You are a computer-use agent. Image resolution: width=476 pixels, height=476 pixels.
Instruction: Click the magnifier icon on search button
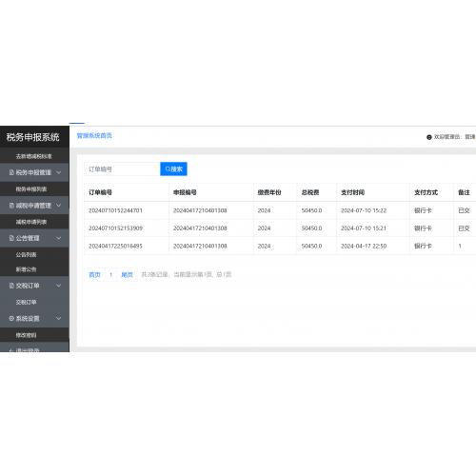(168, 169)
